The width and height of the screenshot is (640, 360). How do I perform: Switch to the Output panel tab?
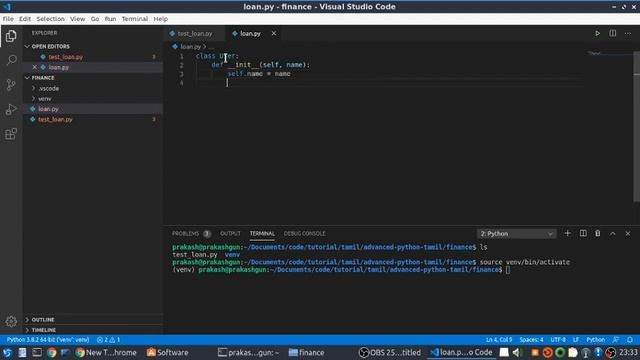coord(230,233)
